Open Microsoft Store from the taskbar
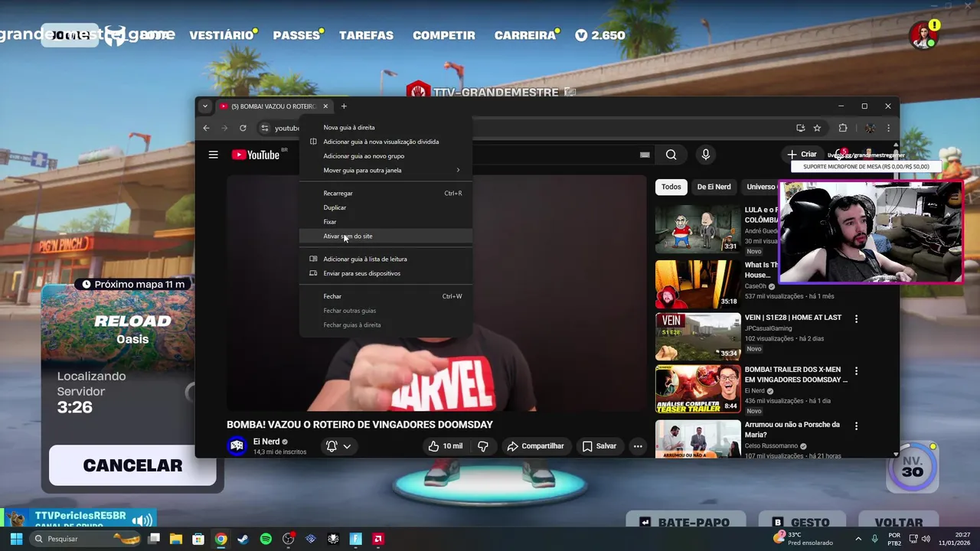Image resolution: width=980 pixels, height=551 pixels. [x=198, y=539]
